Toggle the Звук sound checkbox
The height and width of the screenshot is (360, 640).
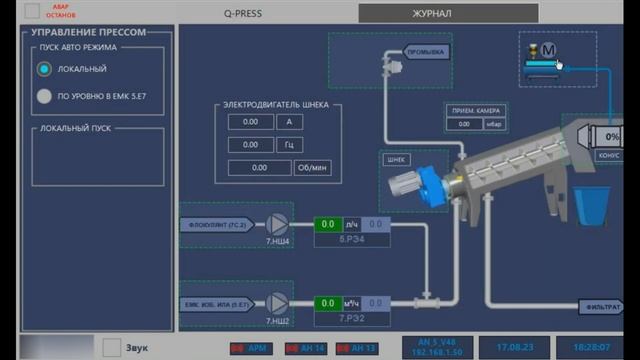coord(111,347)
